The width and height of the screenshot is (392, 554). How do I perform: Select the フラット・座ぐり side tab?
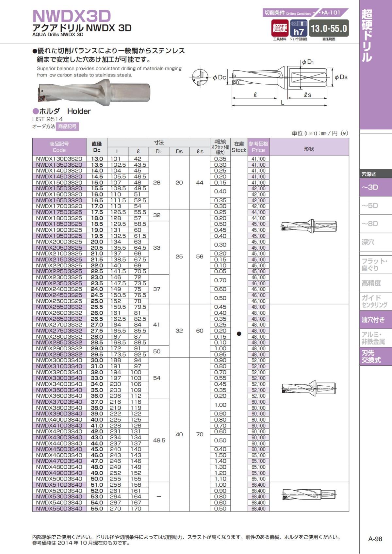pyautogui.click(x=376, y=265)
